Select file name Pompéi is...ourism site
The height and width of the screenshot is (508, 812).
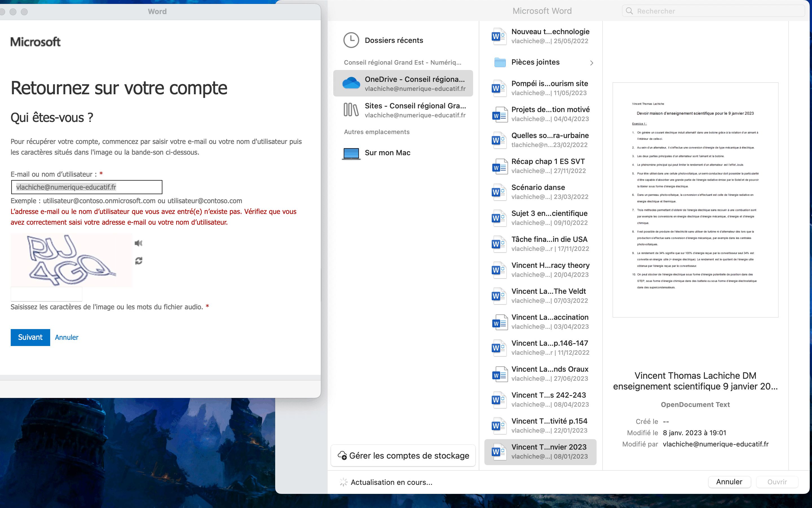550,84
